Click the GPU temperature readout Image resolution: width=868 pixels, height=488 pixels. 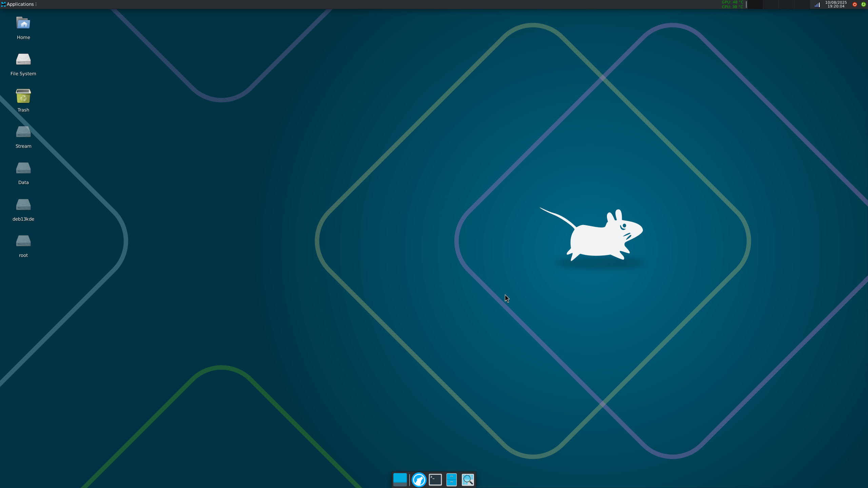pyautogui.click(x=732, y=2)
